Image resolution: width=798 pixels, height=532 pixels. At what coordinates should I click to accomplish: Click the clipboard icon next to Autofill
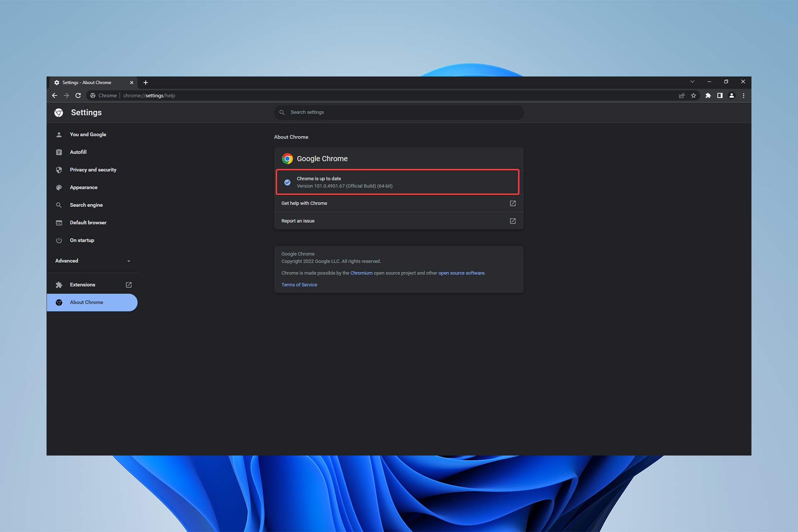(x=59, y=152)
